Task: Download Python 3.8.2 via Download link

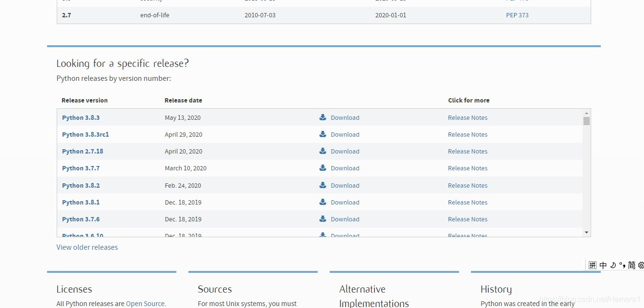Action: (345, 185)
